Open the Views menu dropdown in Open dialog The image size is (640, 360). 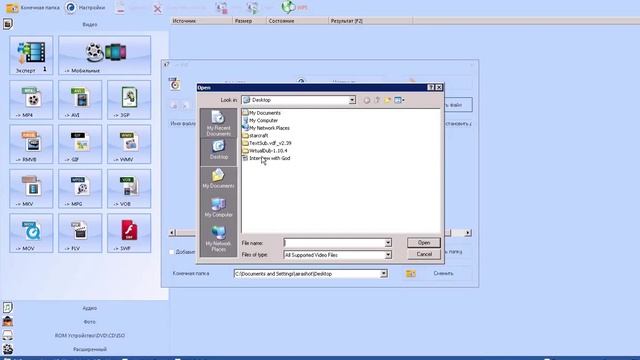[x=400, y=100]
